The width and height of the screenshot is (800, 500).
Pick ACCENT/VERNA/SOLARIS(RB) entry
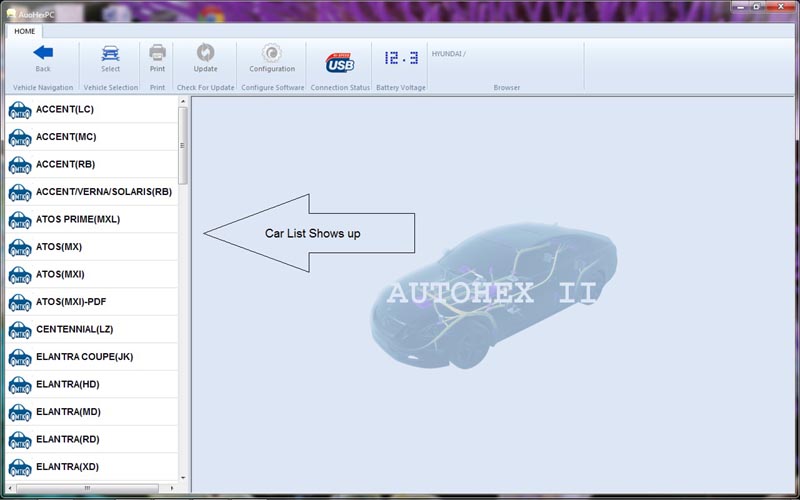(104, 192)
